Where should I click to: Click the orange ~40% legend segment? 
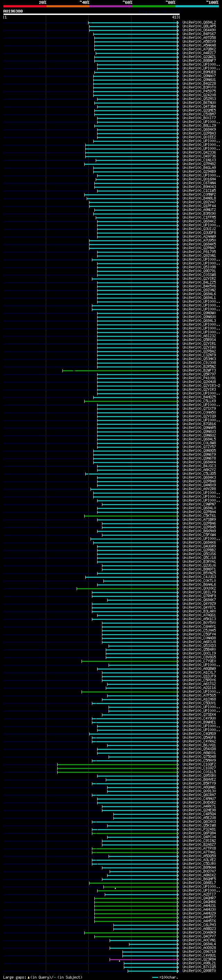pyautogui.click(x=68, y=6)
